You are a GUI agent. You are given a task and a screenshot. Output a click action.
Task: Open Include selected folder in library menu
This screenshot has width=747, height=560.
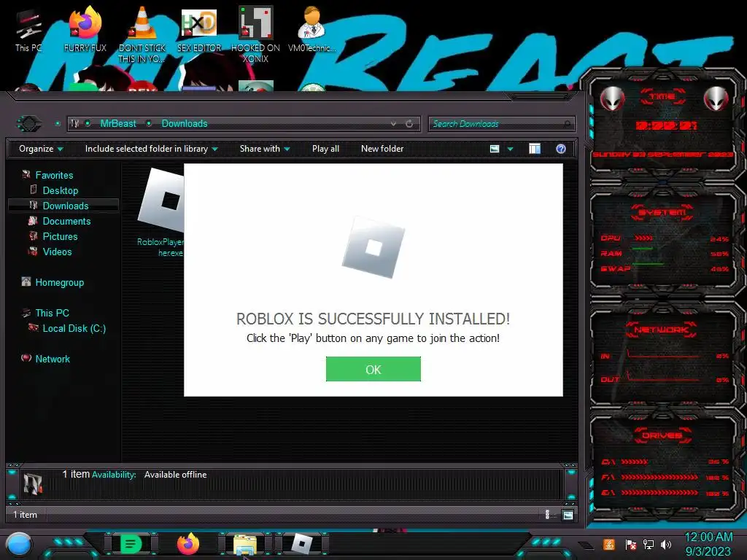coord(151,149)
